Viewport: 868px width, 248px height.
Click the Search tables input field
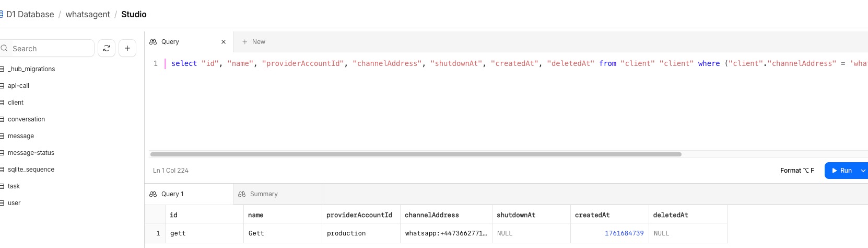(x=50, y=49)
